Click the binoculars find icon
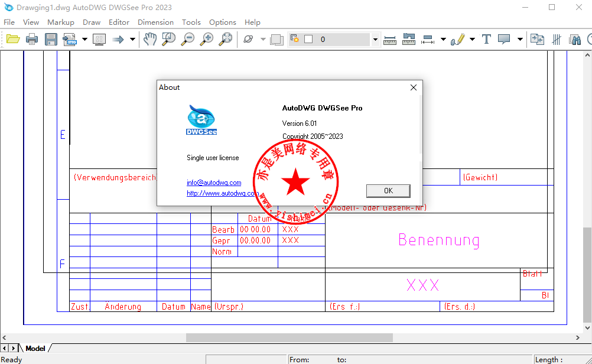592x364 pixels. [x=575, y=39]
